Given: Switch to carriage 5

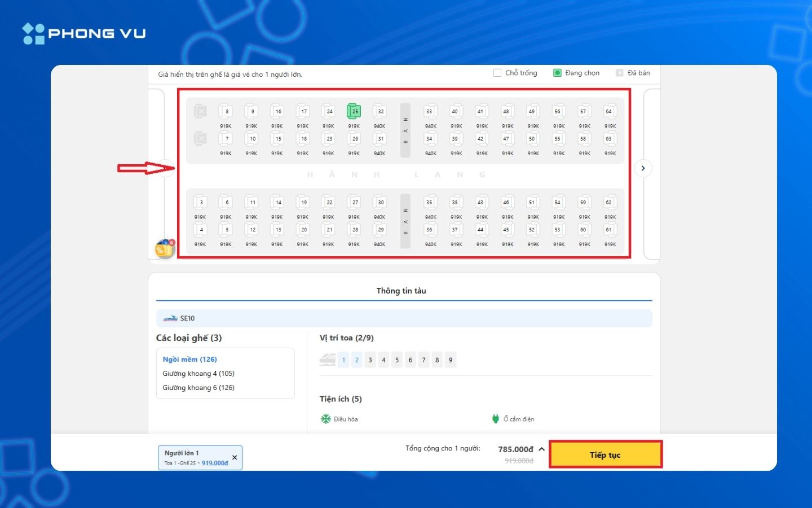Looking at the screenshot, I should point(397,360).
